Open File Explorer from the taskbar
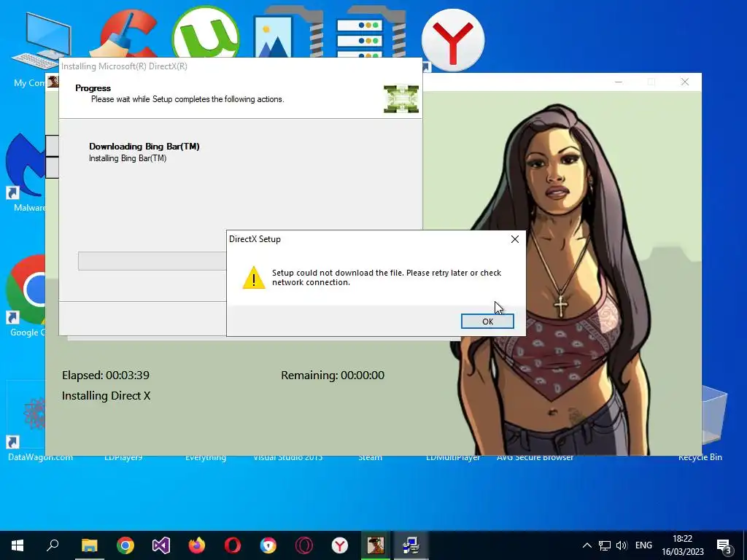The image size is (747, 560). point(89,545)
